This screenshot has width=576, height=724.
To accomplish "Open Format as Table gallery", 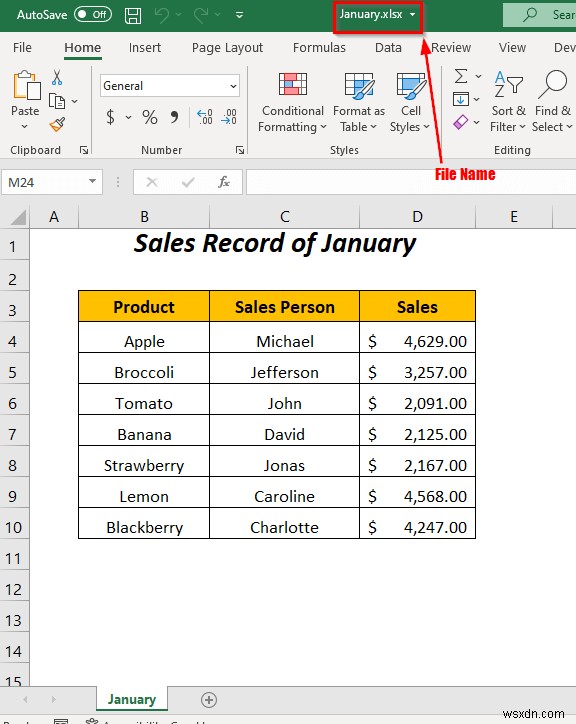I will tap(358, 103).
